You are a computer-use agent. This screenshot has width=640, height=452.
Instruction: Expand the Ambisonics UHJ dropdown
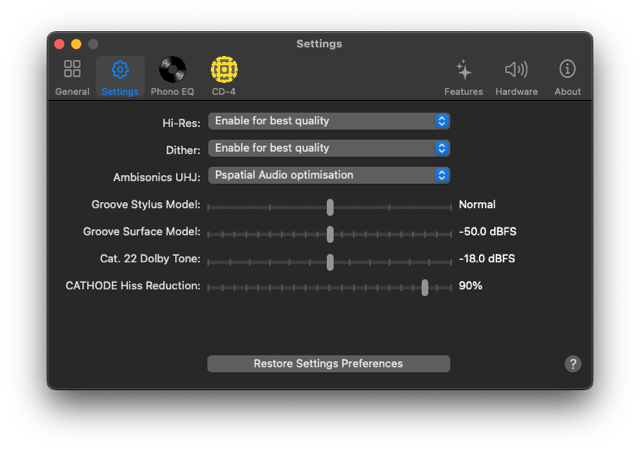(329, 175)
